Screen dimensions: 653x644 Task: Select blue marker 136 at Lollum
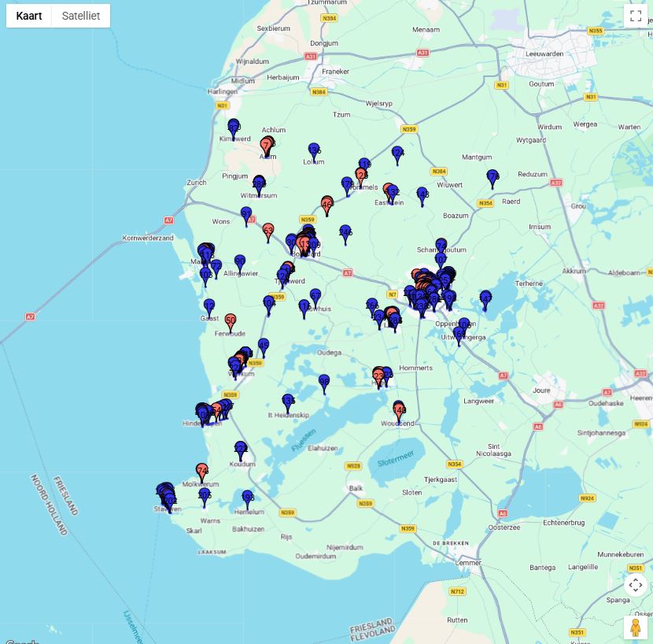click(x=314, y=151)
